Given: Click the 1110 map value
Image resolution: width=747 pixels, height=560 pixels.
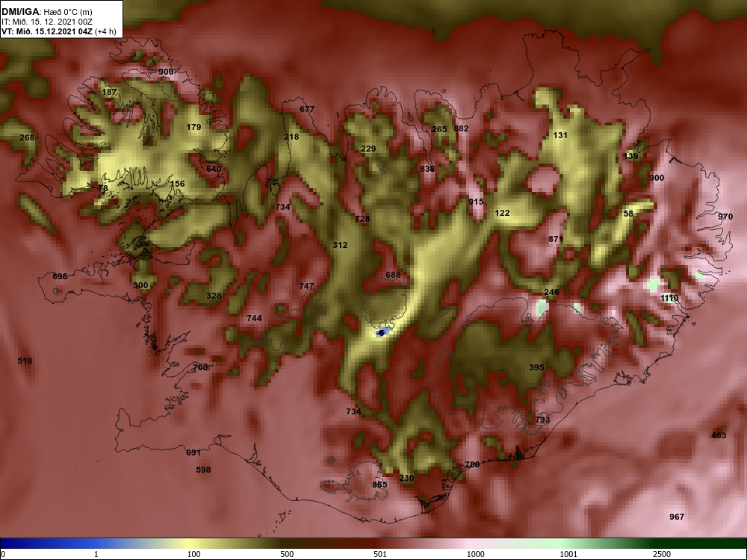Looking at the screenshot, I should pyautogui.click(x=669, y=299).
